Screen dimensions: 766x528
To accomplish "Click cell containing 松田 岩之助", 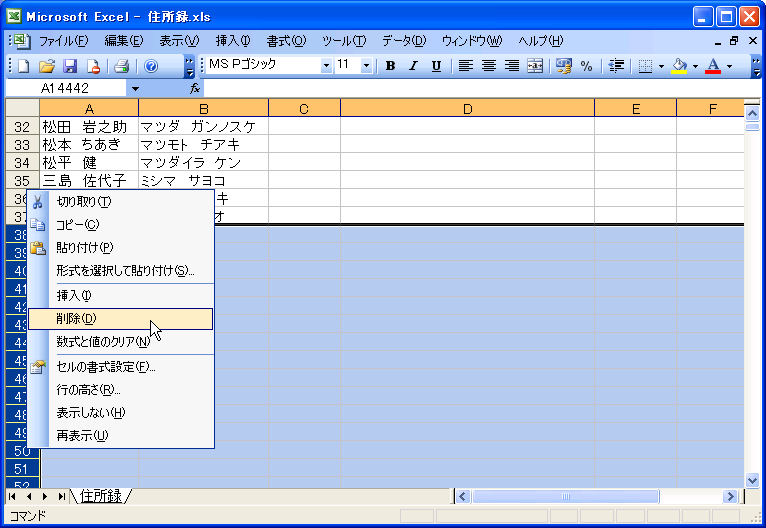I will tap(89, 127).
